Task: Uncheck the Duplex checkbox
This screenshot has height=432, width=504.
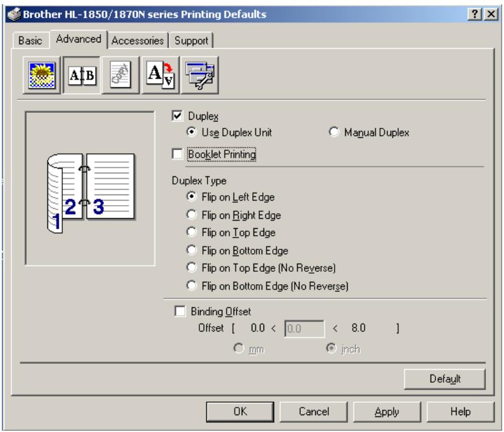Action: (x=178, y=116)
